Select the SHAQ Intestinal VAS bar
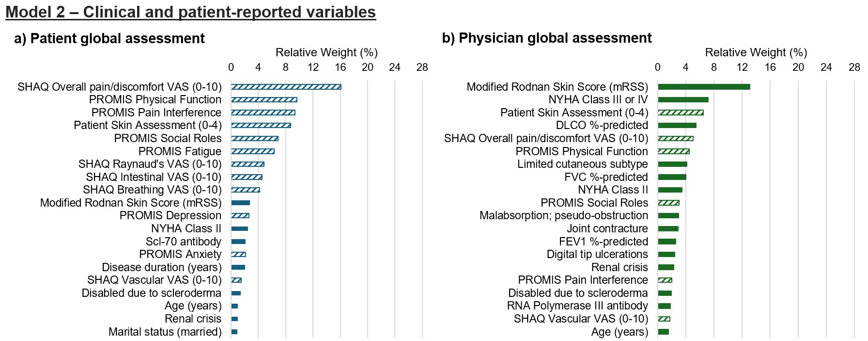This screenshot has height=341, width=868. click(x=247, y=177)
